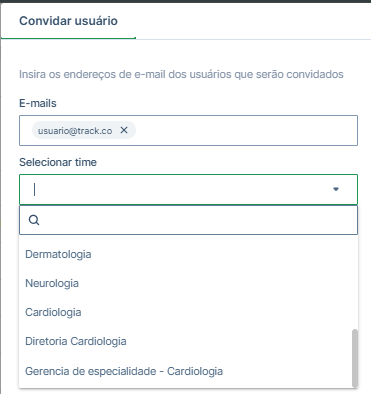Switch to the Convidar usuário tab
The width and height of the screenshot is (371, 394).
click(68, 21)
